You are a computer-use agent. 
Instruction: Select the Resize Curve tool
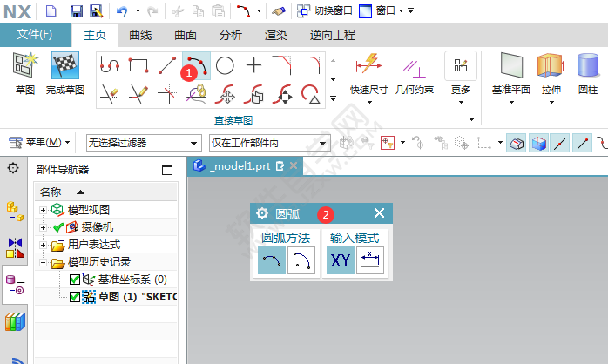pos(282,94)
